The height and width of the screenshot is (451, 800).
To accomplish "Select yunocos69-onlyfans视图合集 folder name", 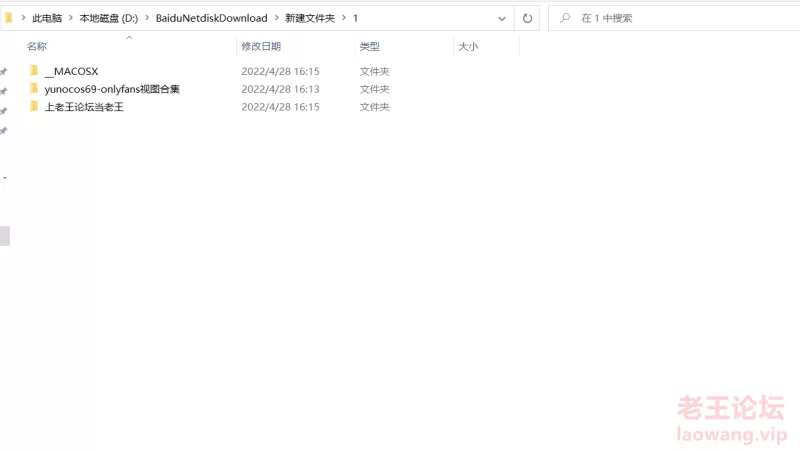I will tap(112, 89).
